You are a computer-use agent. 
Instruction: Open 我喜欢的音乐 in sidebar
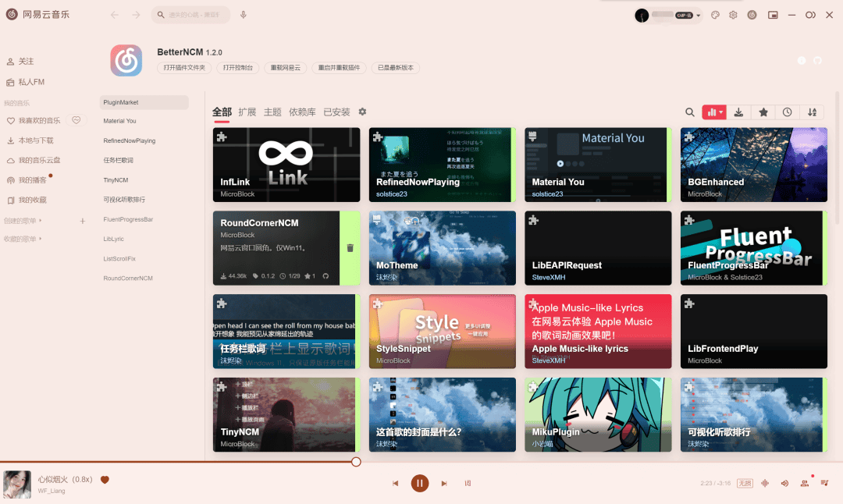(34, 121)
